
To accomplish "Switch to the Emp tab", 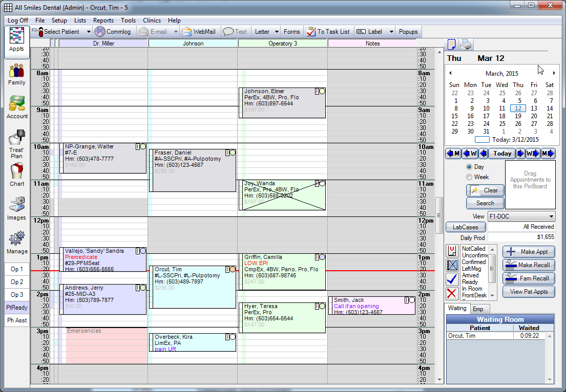I will click(x=477, y=309).
